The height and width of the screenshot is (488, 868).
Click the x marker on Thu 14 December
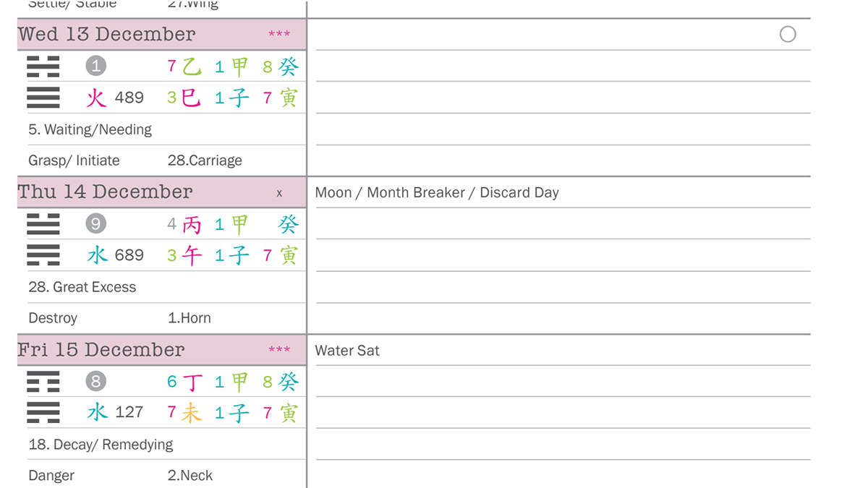[x=279, y=193]
